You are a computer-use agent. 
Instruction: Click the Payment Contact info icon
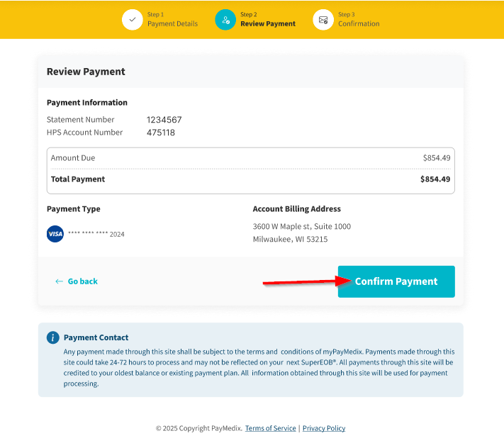52,337
